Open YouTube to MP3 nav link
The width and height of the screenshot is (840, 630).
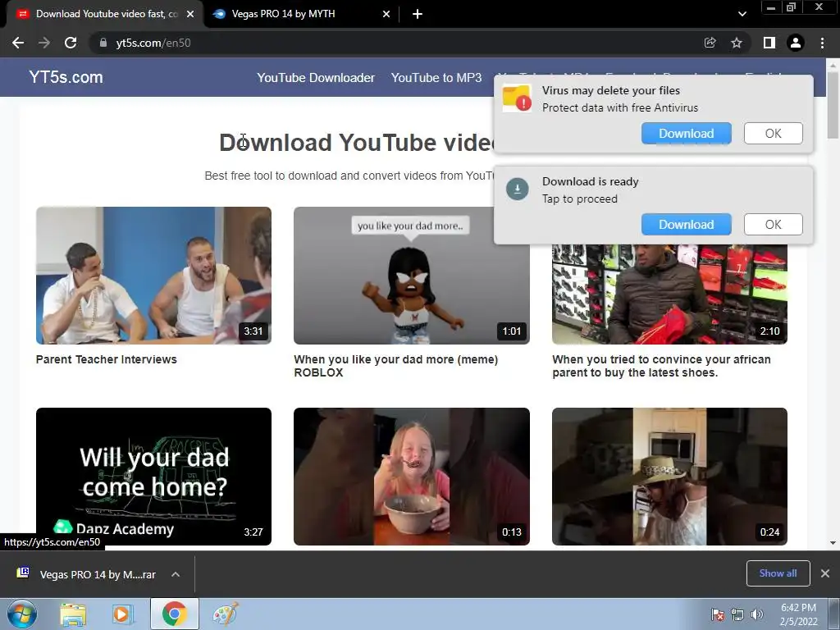point(436,78)
